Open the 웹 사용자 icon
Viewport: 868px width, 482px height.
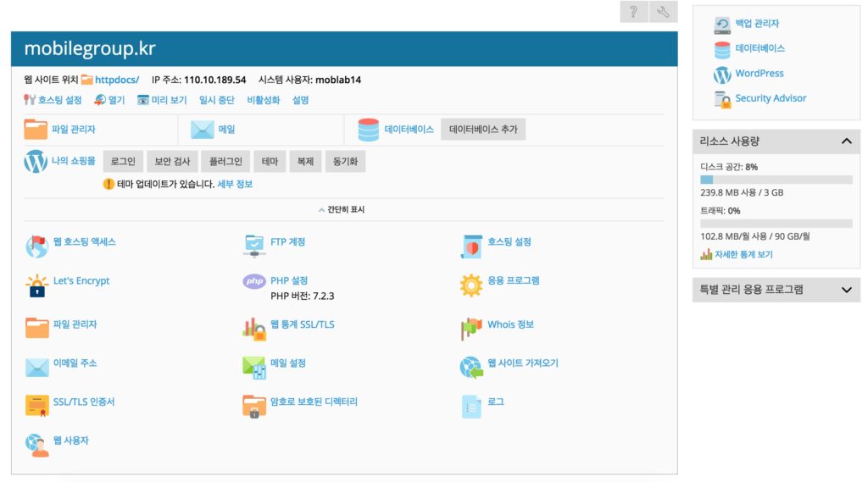click(36, 445)
